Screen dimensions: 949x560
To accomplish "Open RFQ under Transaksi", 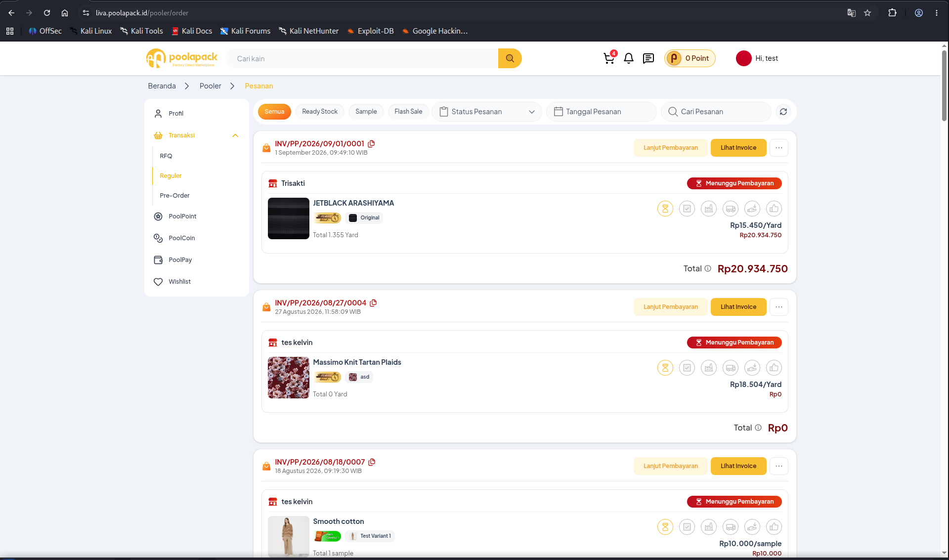I will tap(166, 156).
